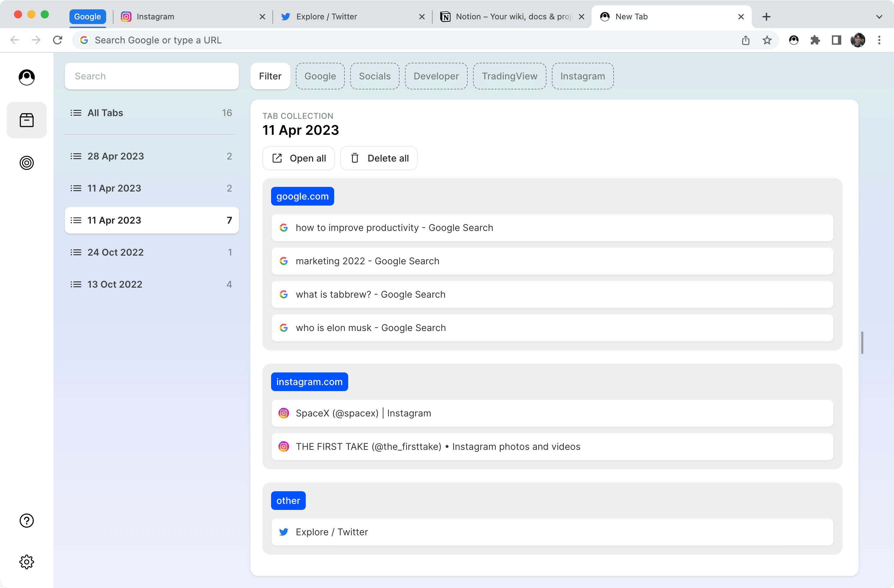Toggle the Socials filter chip
Image resolution: width=894 pixels, height=588 pixels.
coord(375,76)
